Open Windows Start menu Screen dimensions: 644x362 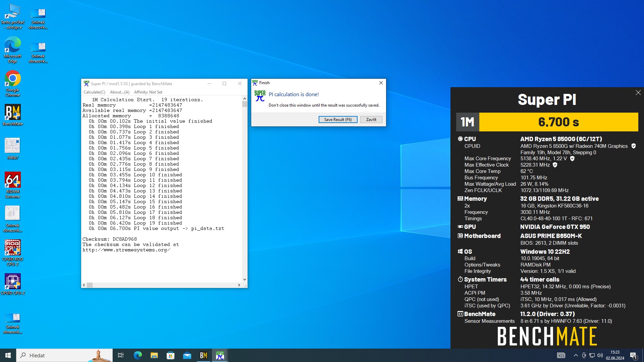coord(8,355)
